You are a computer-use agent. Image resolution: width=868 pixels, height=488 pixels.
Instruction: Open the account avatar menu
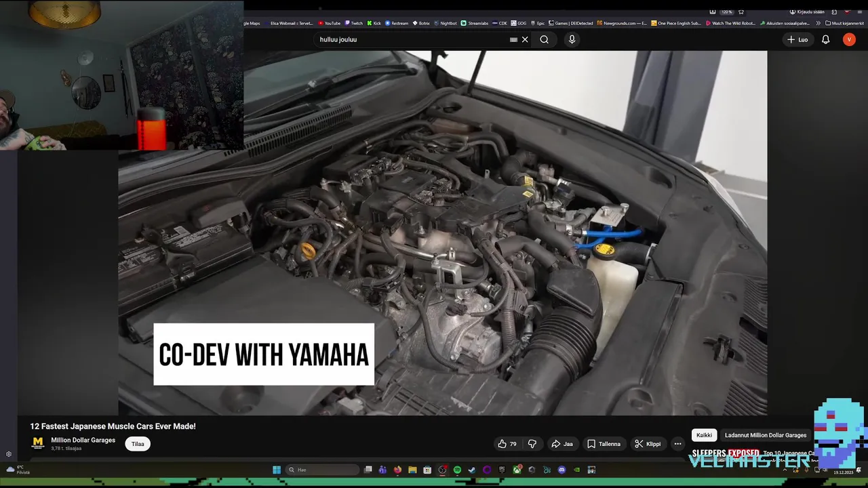[x=849, y=39]
